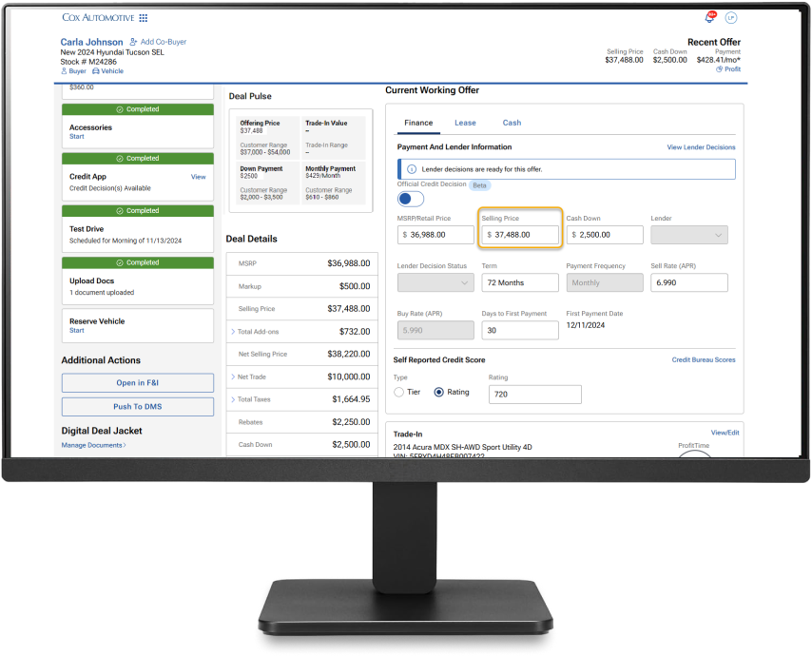Open the Lender dropdown

(x=688, y=234)
